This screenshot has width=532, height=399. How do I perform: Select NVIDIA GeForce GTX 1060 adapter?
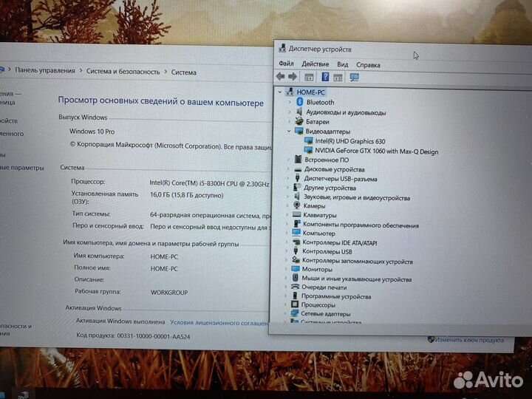(x=376, y=151)
